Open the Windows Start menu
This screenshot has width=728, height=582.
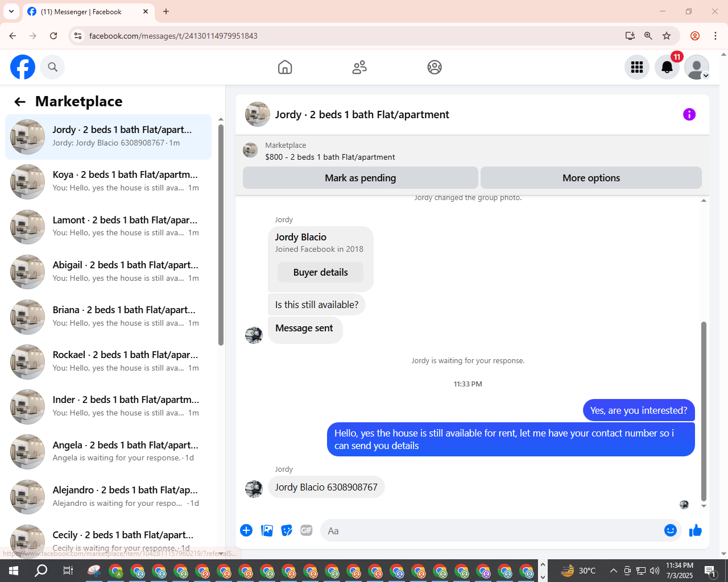(14, 571)
